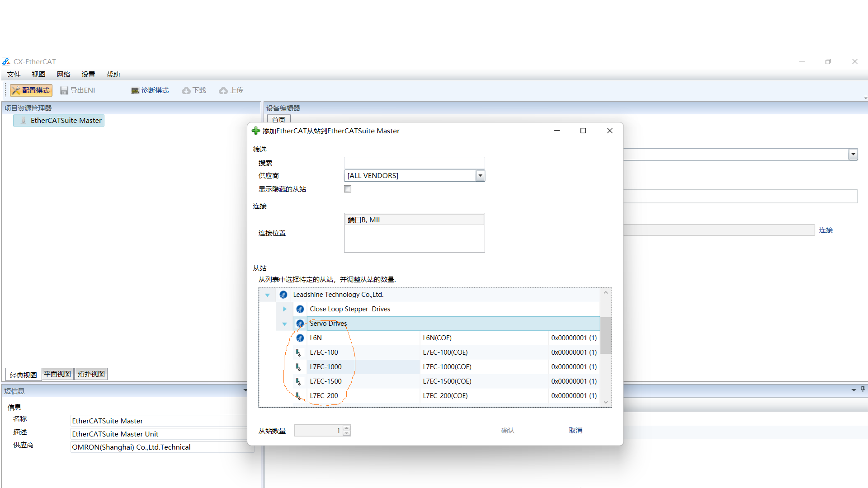Image resolution: width=868 pixels, height=488 pixels.
Task: Pin the bottom panel using pushpin icon
Action: [863, 389]
